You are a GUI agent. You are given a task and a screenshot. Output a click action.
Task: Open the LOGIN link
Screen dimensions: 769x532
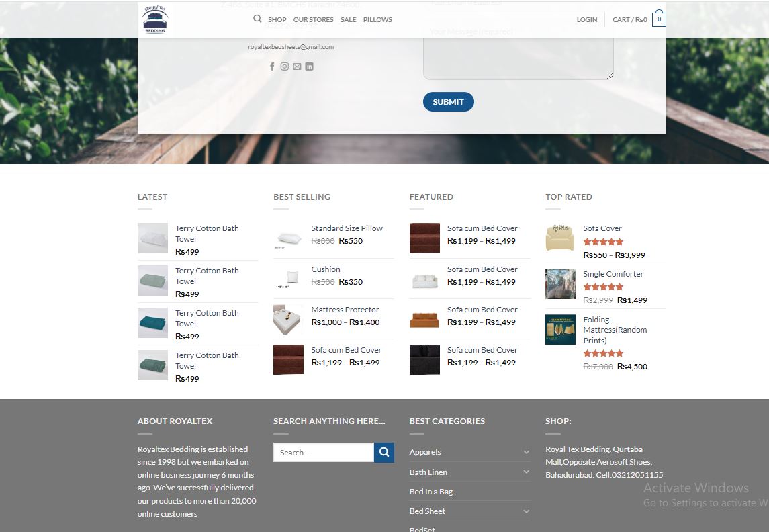point(587,19)
